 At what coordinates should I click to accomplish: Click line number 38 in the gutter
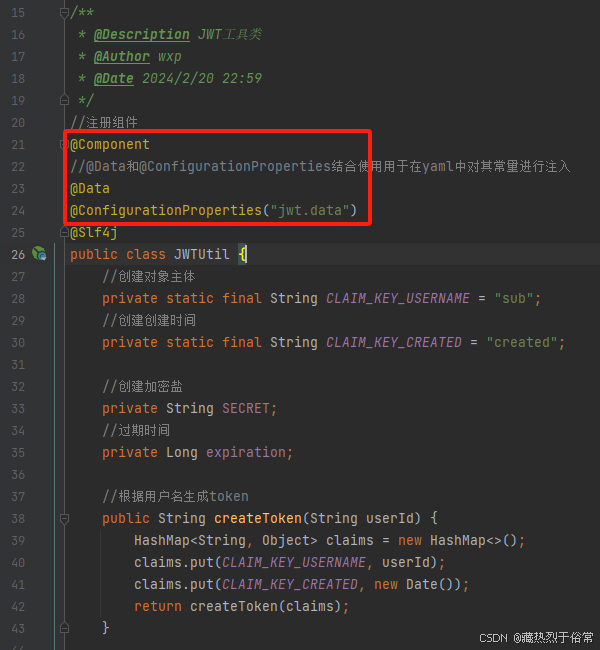click(x=18, y=518)
